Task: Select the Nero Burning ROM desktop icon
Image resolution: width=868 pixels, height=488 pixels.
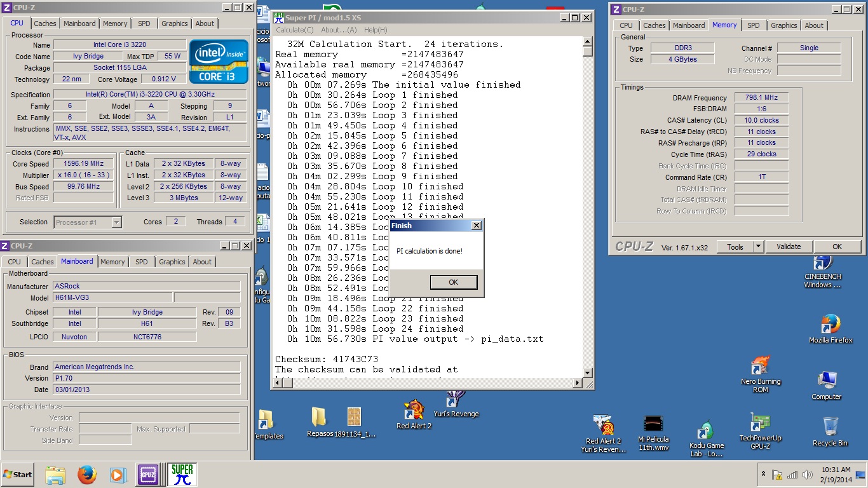Action: [760, 375]
